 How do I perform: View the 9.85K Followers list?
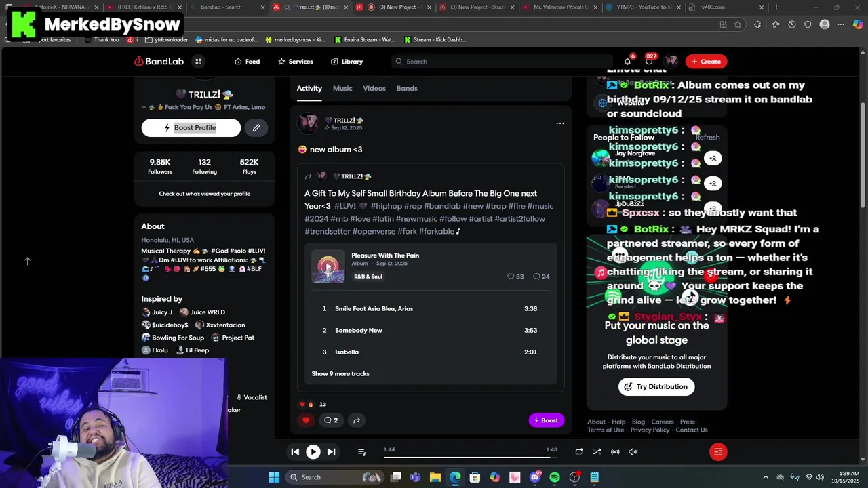click(160, 166)
